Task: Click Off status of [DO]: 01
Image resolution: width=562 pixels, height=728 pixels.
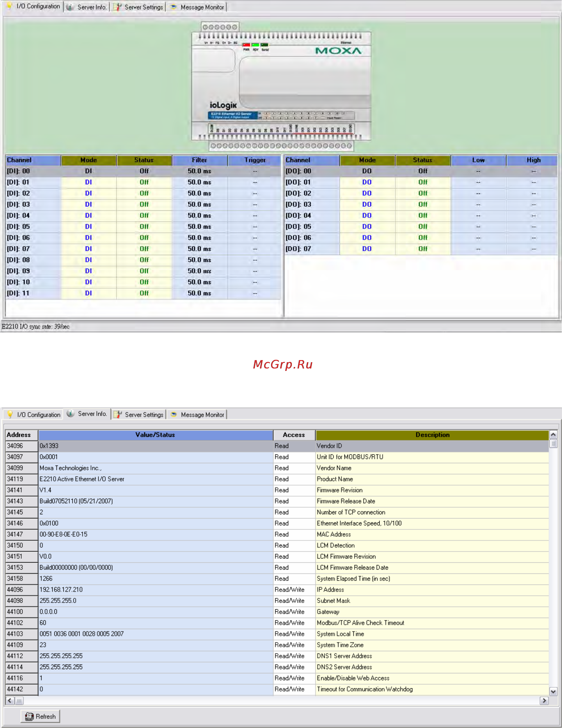Action: point(423,182)
